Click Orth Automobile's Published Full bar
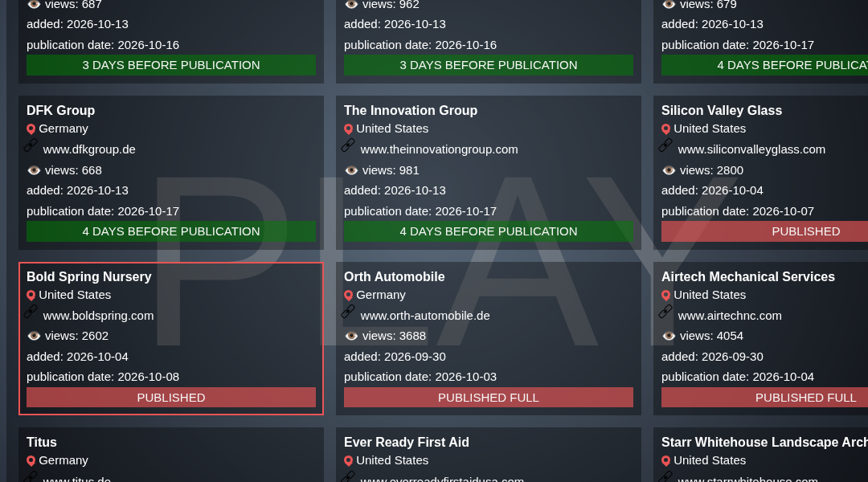This screenshot has height=482, width=868. (489, 398)
